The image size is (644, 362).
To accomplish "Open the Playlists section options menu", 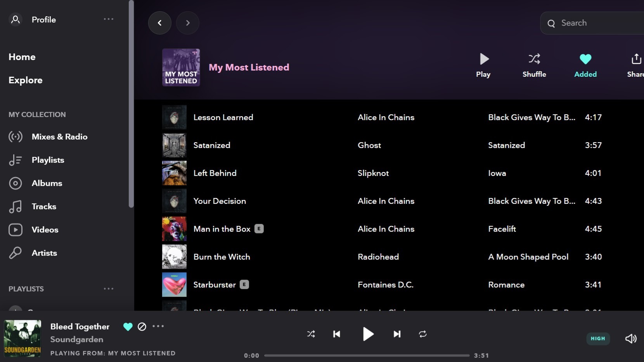I will click(x=109, y=289).
